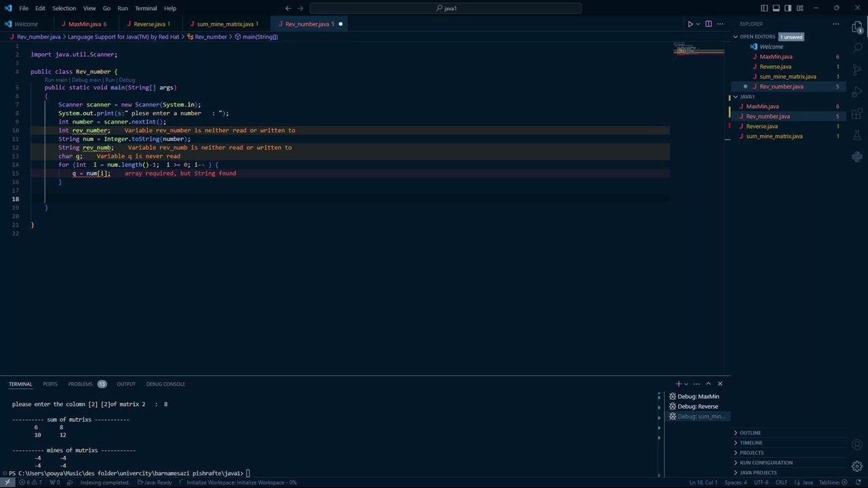Expand the JAVA PROJECTS section
Image resolution: width=868 pixels, height=488 pixels.
[x=758, y=472]
